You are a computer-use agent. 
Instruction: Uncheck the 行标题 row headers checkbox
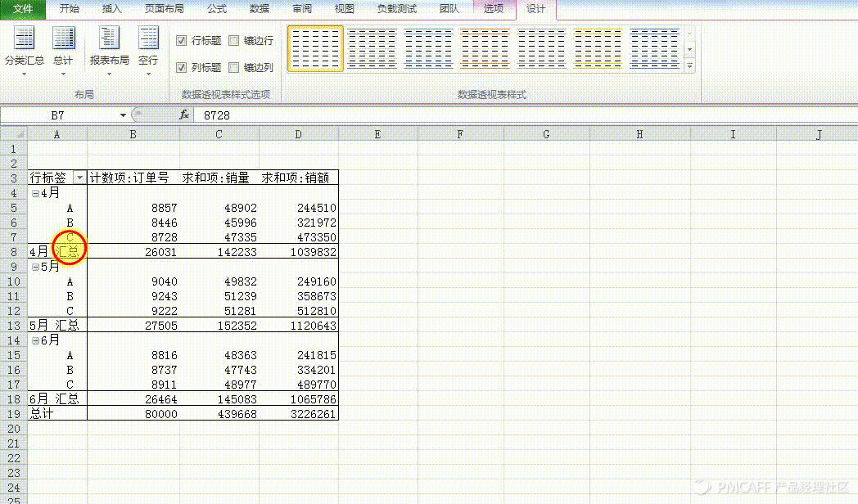click(182, 40)
